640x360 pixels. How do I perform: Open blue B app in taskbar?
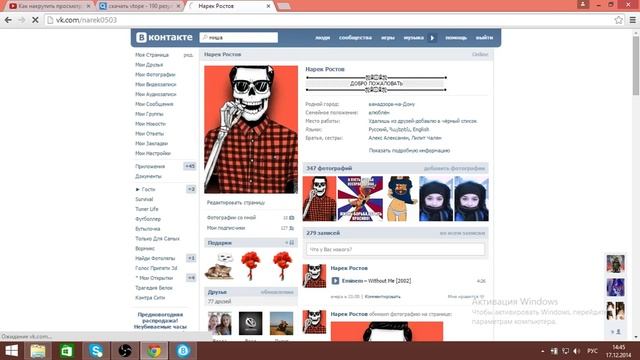click(x=183, y=351)
